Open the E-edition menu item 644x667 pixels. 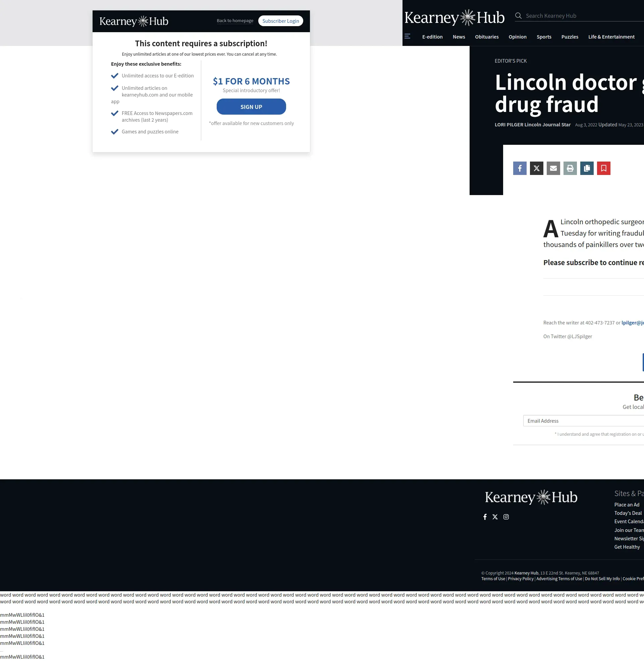coord(432,37)
